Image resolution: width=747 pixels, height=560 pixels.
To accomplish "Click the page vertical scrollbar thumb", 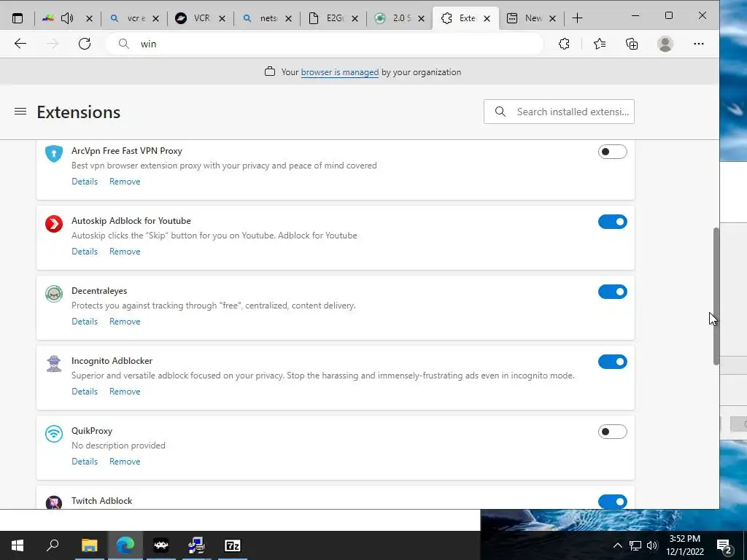I will click(716, 296).
